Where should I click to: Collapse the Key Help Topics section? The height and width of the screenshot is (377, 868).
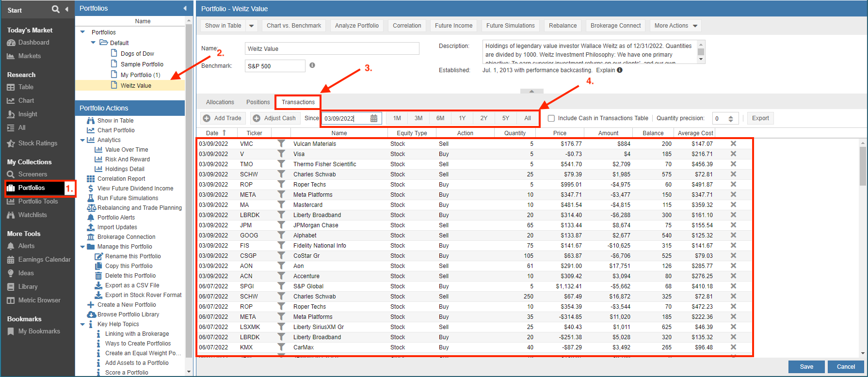[82, 324]
